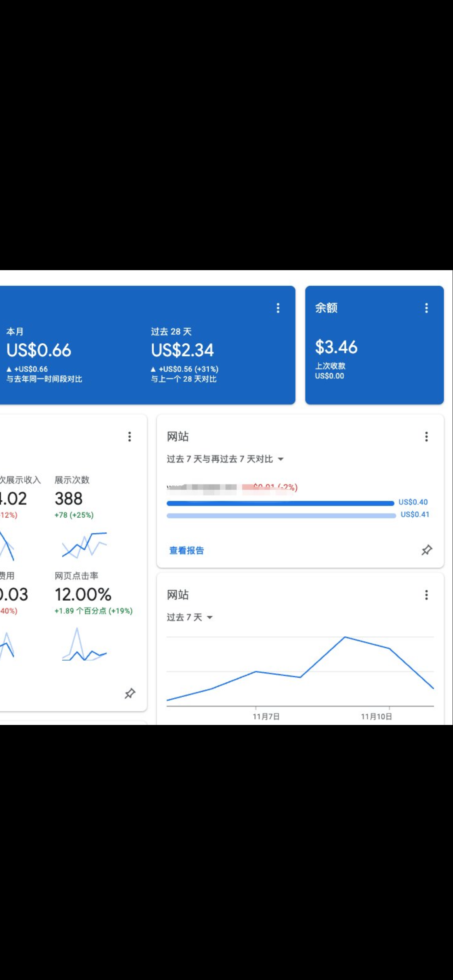Open more options on the 展示次数 performance card
Screen dimensions: 453x980
tap(130, 437)
